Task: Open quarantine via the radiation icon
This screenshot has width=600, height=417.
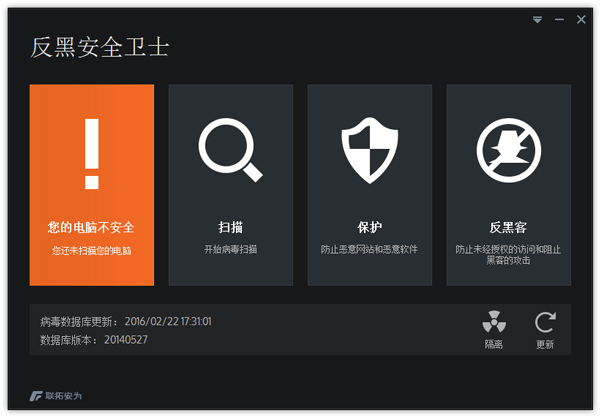Action: pos(494,321)
